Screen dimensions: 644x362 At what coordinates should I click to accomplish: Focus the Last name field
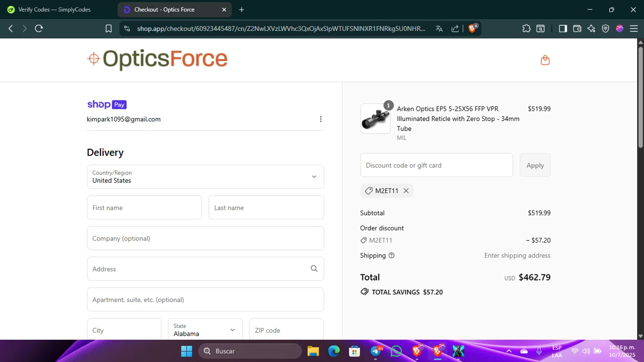[266, 207]
